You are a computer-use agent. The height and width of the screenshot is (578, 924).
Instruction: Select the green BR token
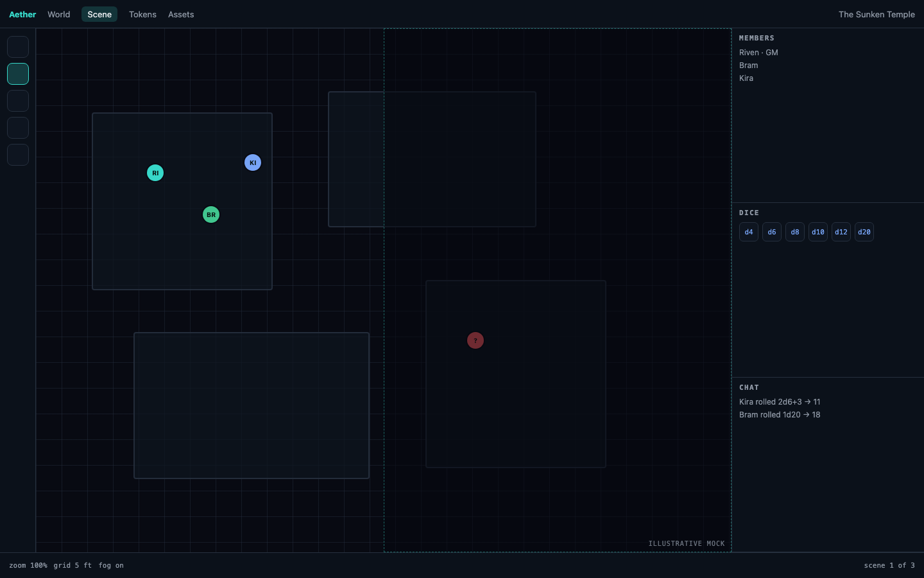tap(211, 215)
